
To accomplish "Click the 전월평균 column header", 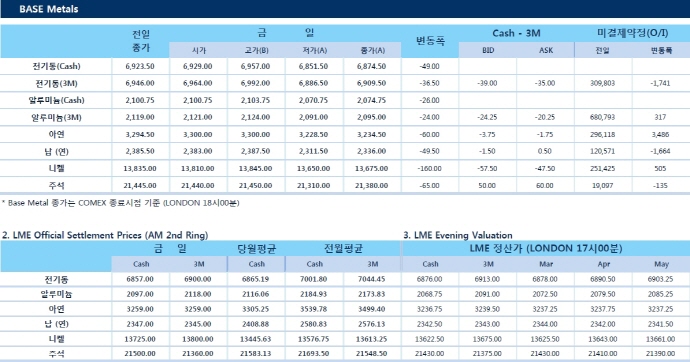I will click(x=344, y=249).
